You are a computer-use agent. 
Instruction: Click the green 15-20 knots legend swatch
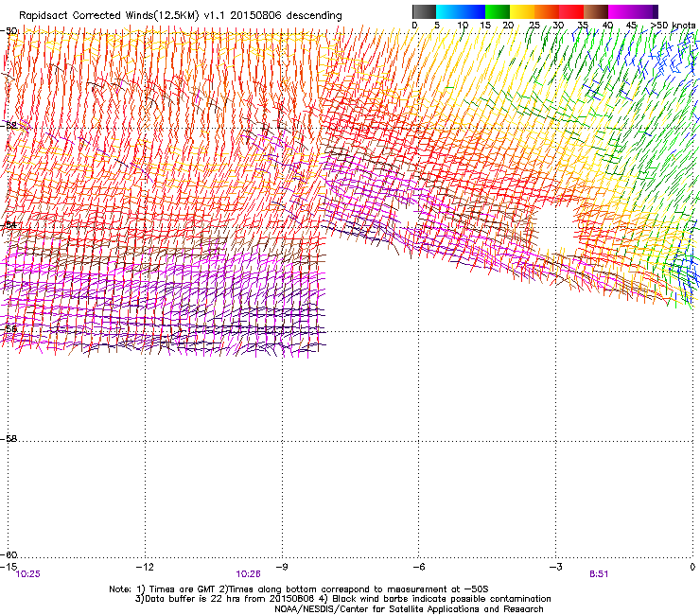(498, 11)
